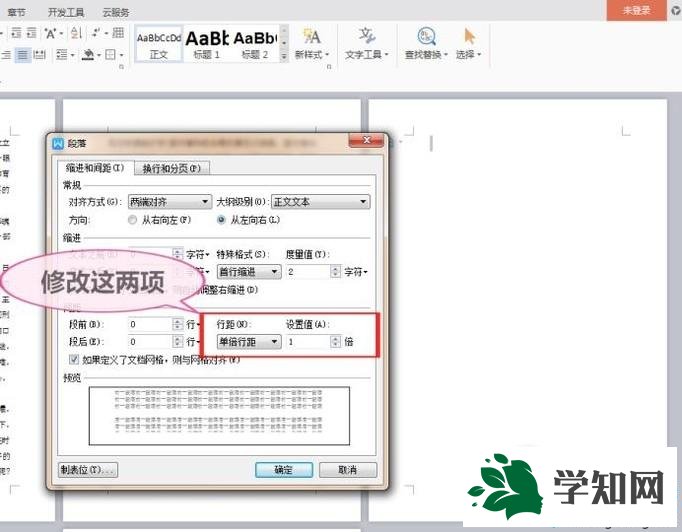The height and width of the screenshot is (532, 682).
Task: Click the 度量值 spinner arrows
Action: point(335,272)
